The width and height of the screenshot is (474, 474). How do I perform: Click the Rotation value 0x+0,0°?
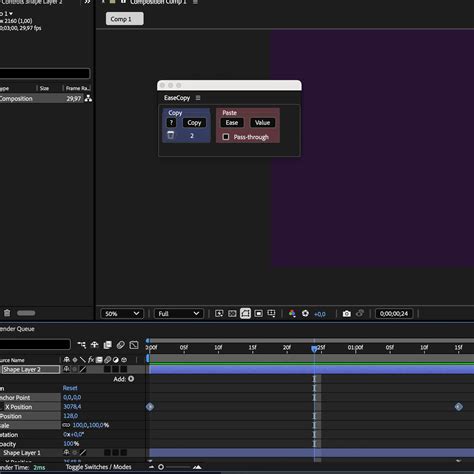(73, 435)
